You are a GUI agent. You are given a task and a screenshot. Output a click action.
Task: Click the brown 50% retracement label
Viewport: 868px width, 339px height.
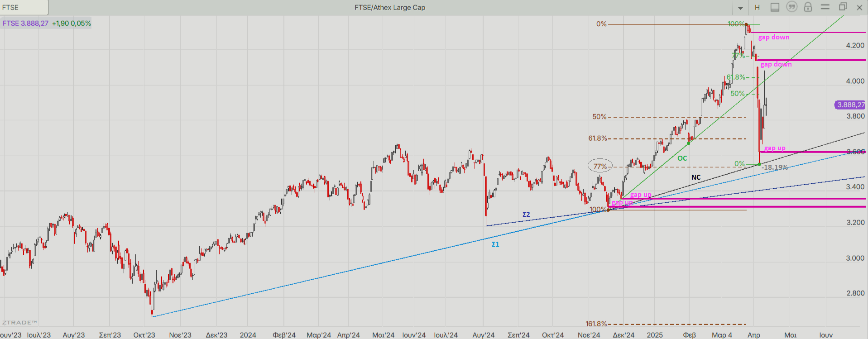(x=599, y=116)
